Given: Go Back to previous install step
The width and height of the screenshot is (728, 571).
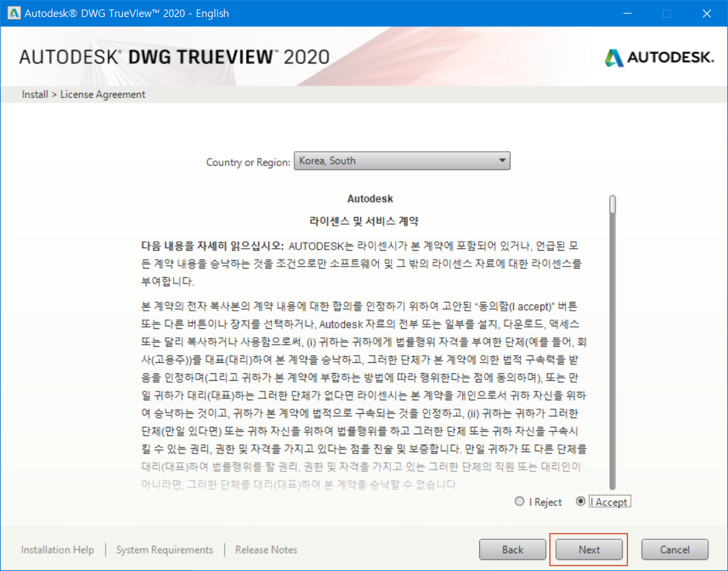Looking at the screenshot, I should pyautogui.click(x=512, y=550).
